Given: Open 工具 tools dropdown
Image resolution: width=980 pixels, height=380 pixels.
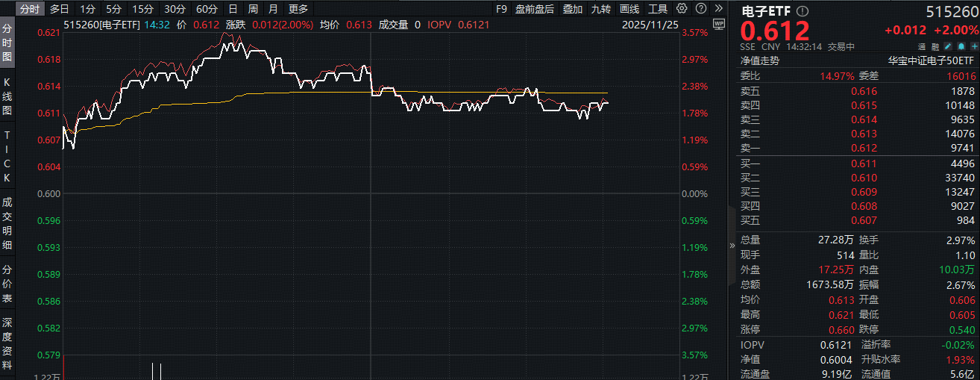Looking at the screenshot, I should point(658,9).
